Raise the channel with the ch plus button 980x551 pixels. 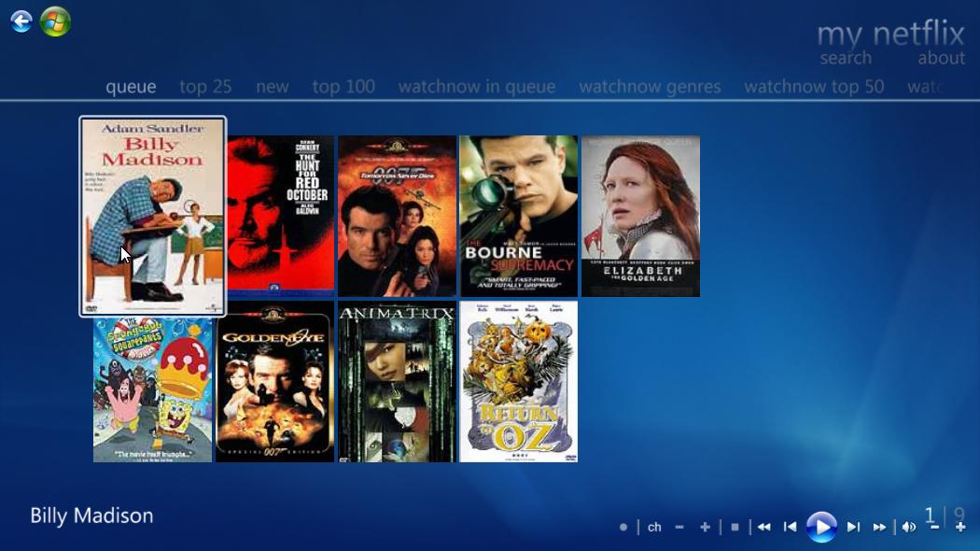click(705, 528)
